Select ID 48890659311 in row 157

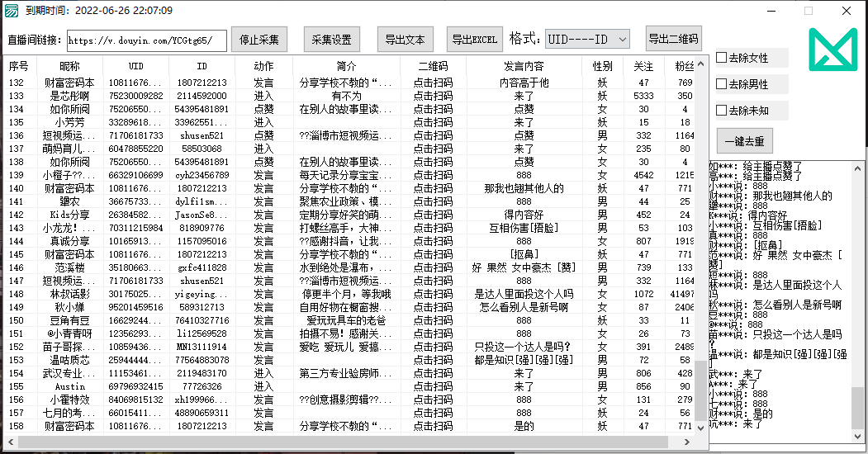tap(202, 413)
